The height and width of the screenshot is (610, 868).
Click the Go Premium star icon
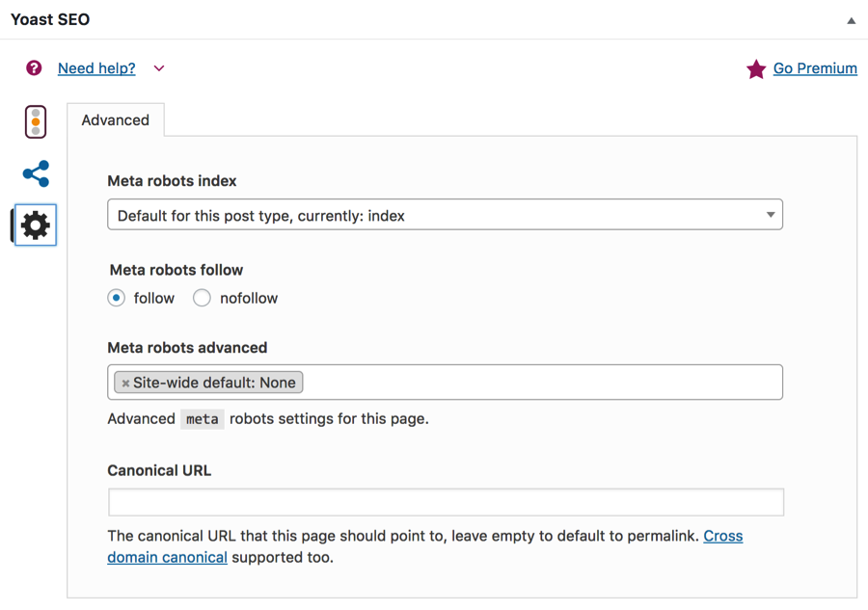pyautogui.click(x=755, y=69)
